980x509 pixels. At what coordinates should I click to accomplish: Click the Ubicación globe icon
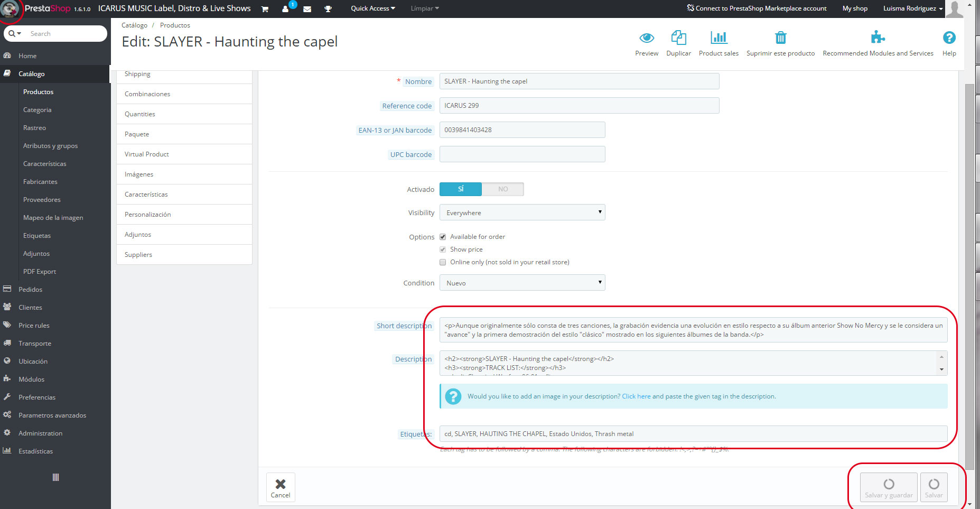pyautogui.click(x=7, y=361)
